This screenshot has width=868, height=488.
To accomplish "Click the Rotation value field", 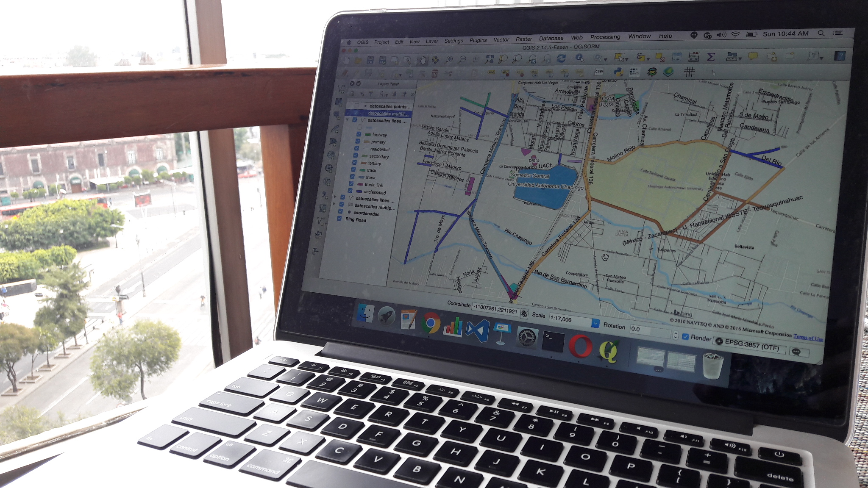I will (650, 330).
